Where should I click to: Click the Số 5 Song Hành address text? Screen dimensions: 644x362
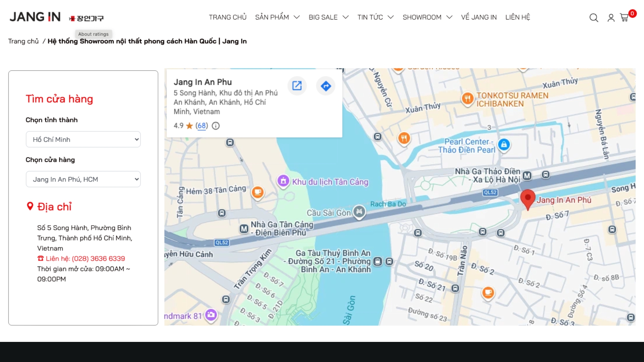pyautogui.click(x=85, y=238)
